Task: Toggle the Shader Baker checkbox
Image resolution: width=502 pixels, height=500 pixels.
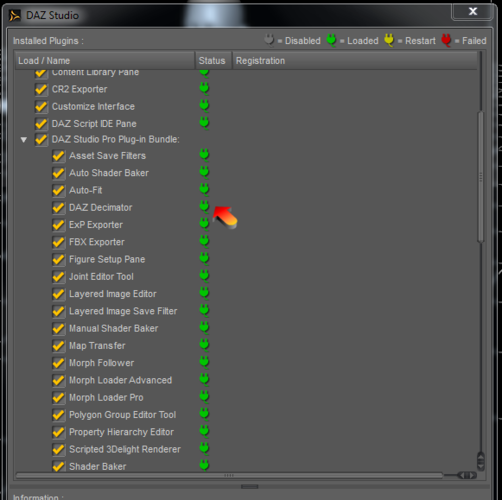Action: (x=58, y=466)
